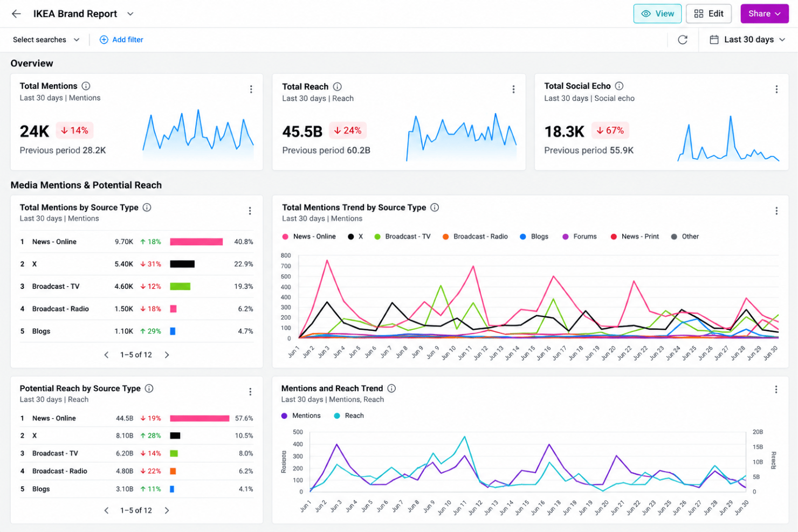Open Mentions and Reach Trend options menu

click(x=776, y=389)
